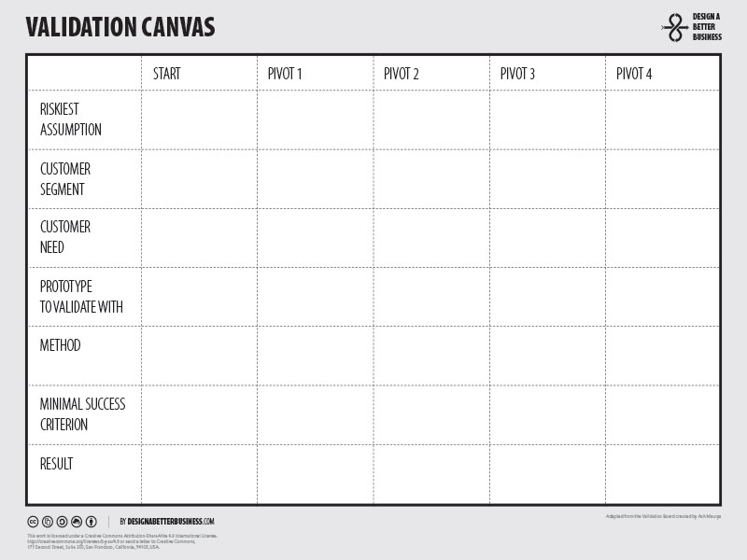Viewport: 747px width, 560px height.
Task: Click the START cell for Riskiest Assumption
Action: 199,119
